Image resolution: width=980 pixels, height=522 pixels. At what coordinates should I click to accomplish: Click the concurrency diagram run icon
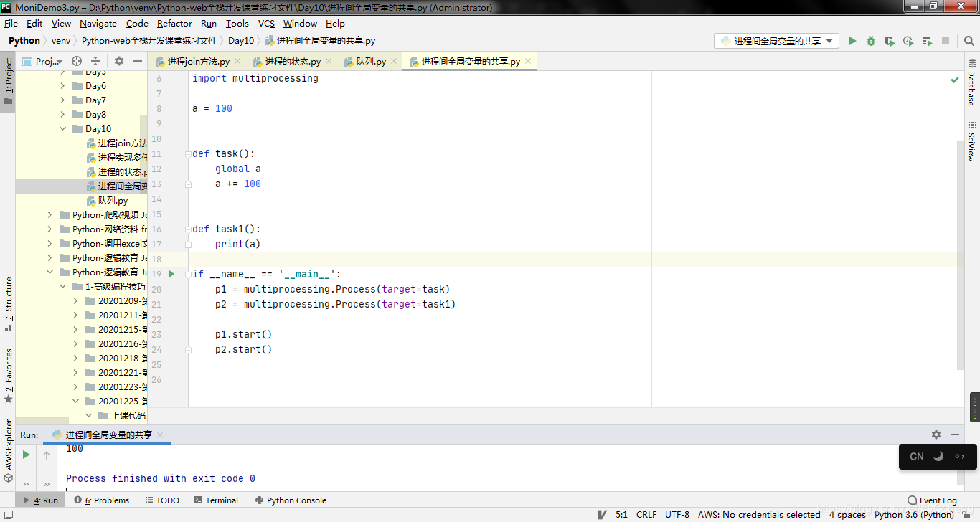[927, 41]
